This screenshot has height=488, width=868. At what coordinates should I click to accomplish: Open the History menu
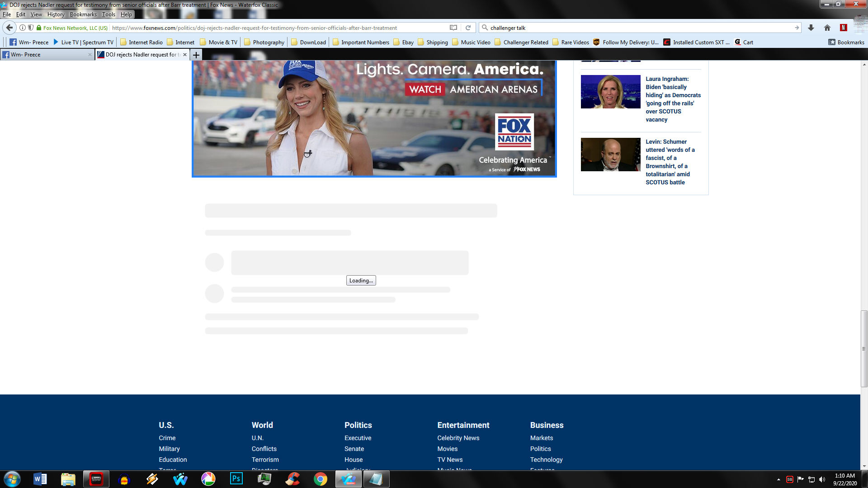[56, 14]
